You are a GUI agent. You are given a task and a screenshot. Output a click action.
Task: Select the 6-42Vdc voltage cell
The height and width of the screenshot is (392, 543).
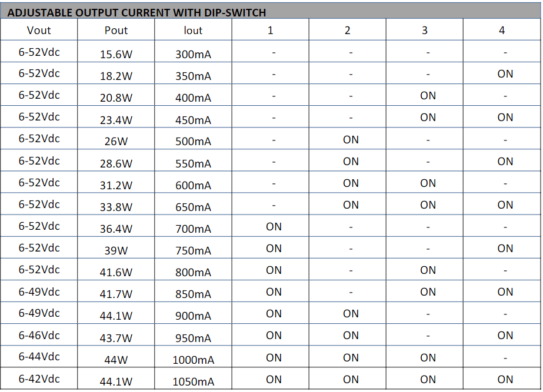[x=39, y=378]
